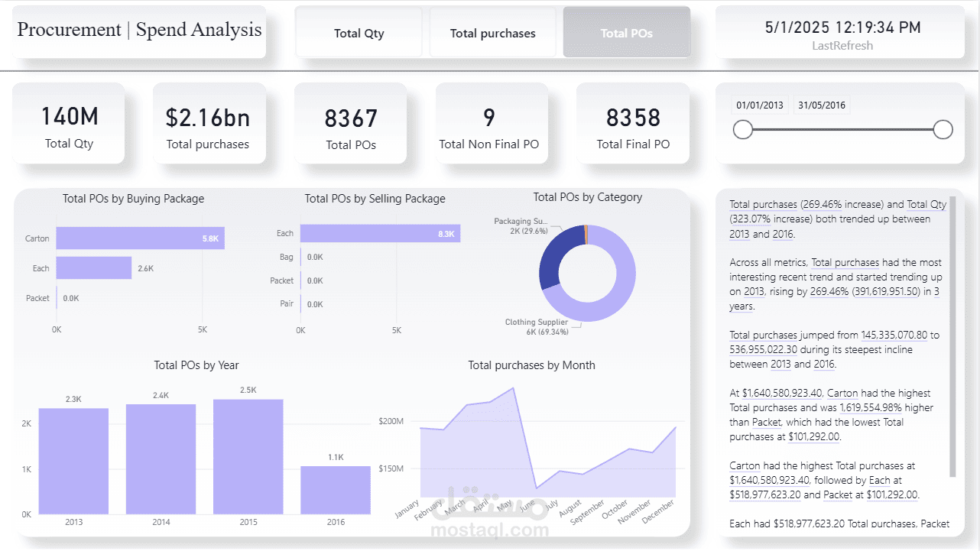Grab the left date slider handle
The height and width of the screenshot is (551, 980).
(743, 130)
